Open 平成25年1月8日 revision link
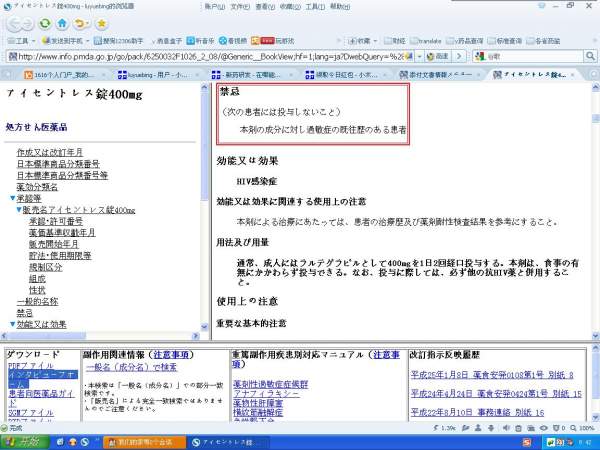Screen dimensions: 600x450 (x=492, y=375)
